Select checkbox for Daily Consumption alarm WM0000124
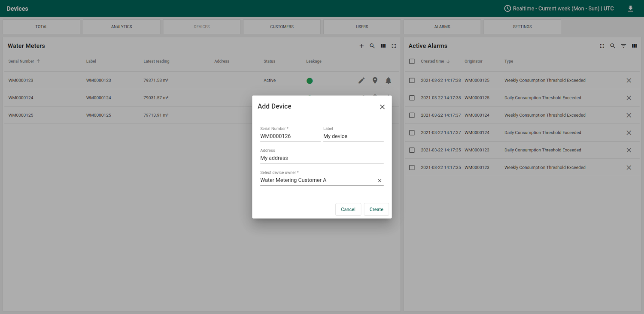This screenshot has width=644, height=314. (412, 133)
